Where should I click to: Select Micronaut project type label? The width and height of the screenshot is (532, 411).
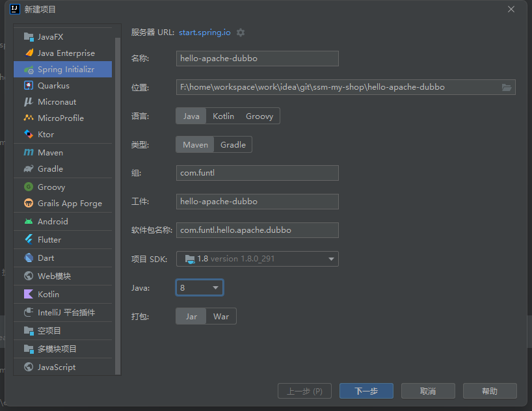(x=57, y=102)
